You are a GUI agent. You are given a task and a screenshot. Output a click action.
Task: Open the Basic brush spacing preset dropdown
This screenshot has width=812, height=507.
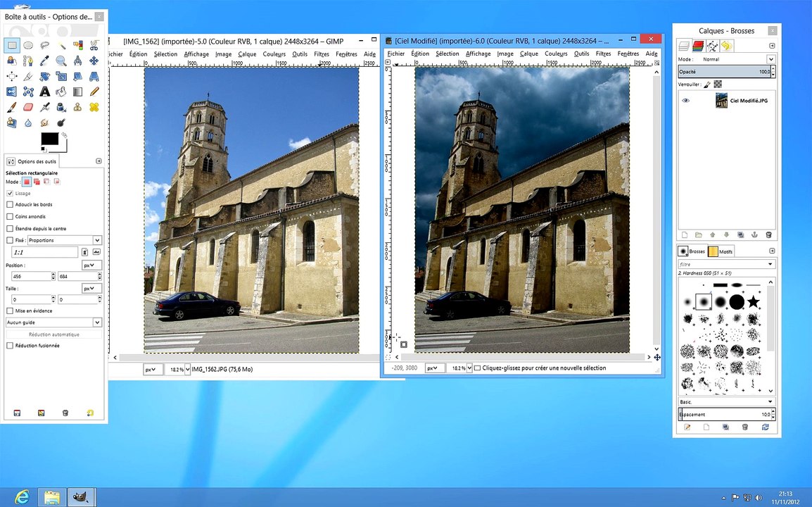pyautogui.click(x=726, y=402)
